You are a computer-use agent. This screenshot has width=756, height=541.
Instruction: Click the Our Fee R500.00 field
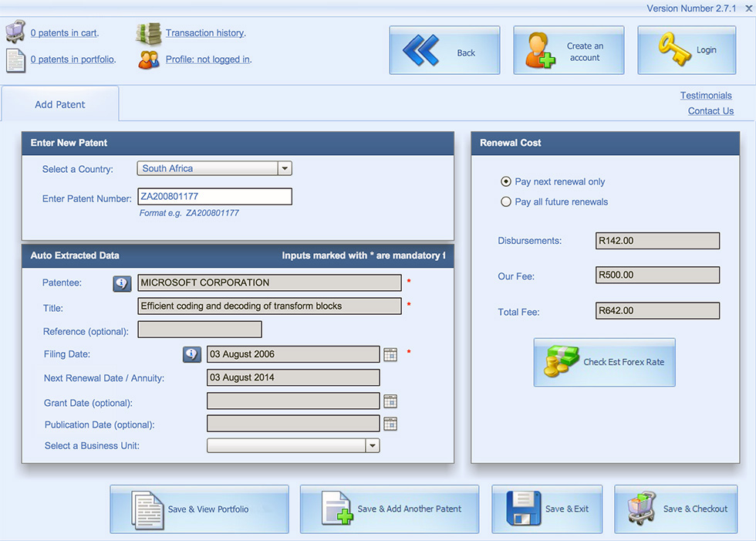657,275
